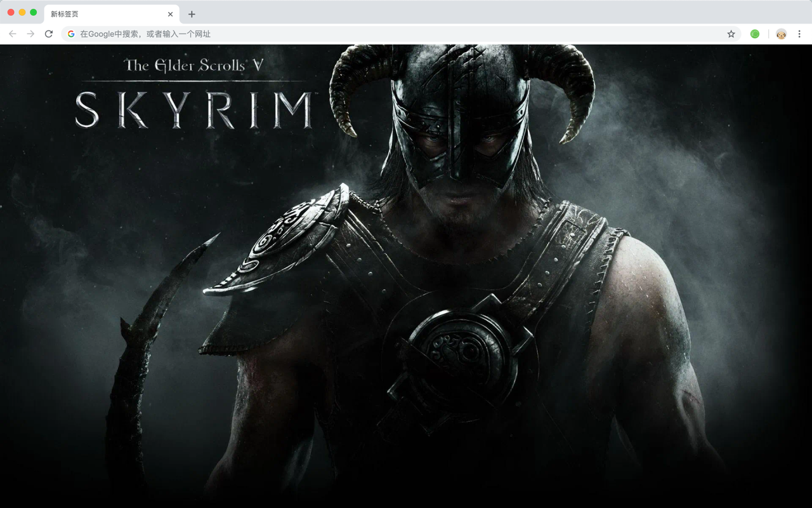
Task: Open the profile avatar menu
Action: click(x=781, y=34)
